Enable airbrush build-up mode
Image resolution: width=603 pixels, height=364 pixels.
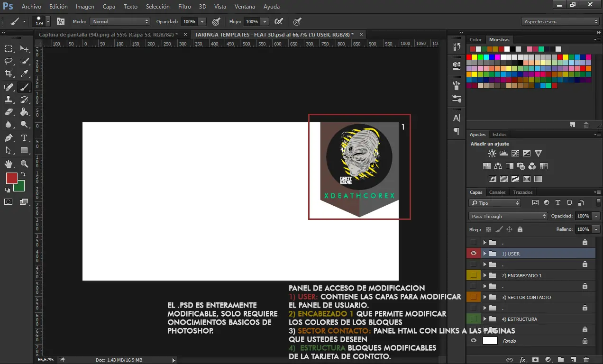pos(279,21)
